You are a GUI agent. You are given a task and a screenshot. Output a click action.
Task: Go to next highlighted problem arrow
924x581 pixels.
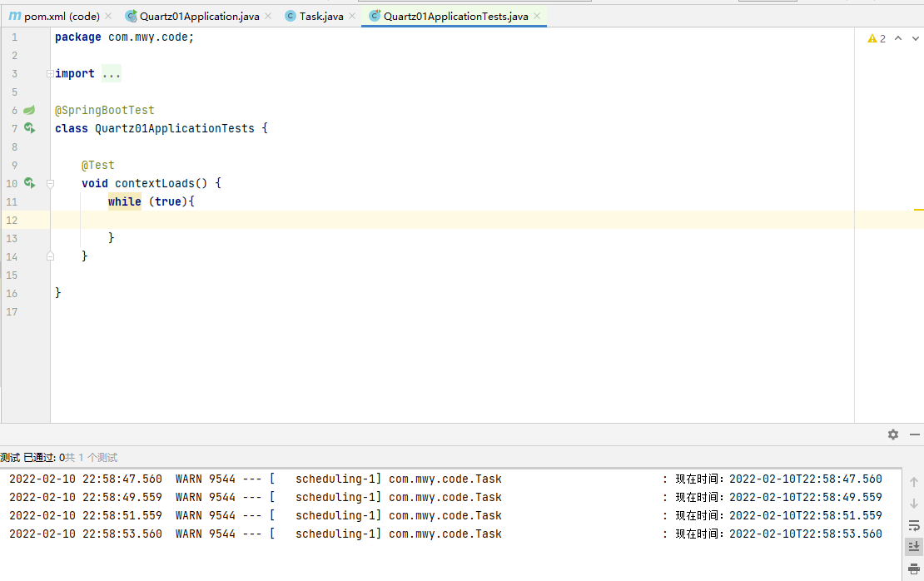pos(915,38)
